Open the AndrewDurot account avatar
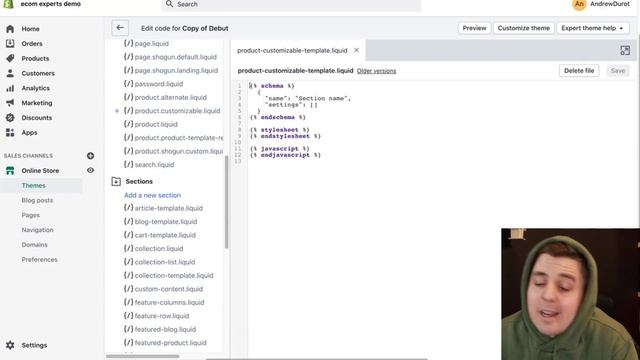Image resolution: width=640 pixels, height=360 pixels. [579, 4]
